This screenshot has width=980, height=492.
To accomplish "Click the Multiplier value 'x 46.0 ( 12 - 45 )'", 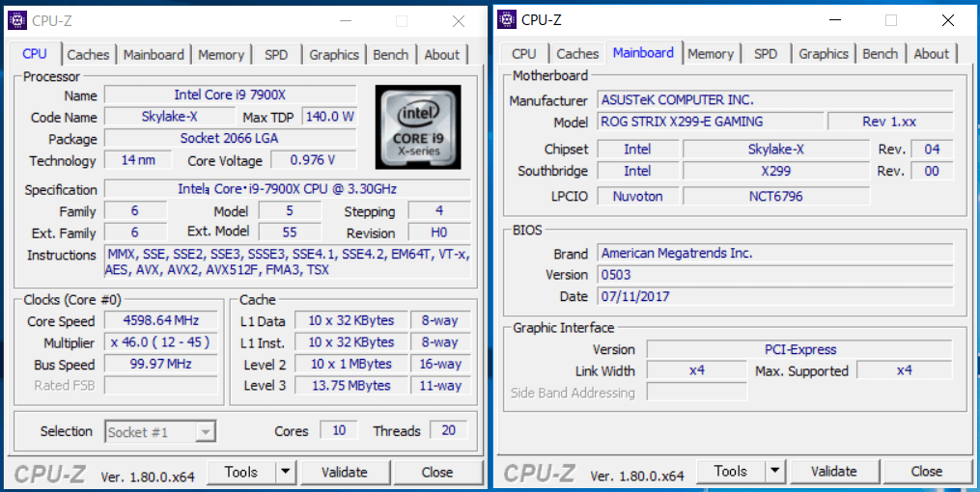I will pos(160,342).
